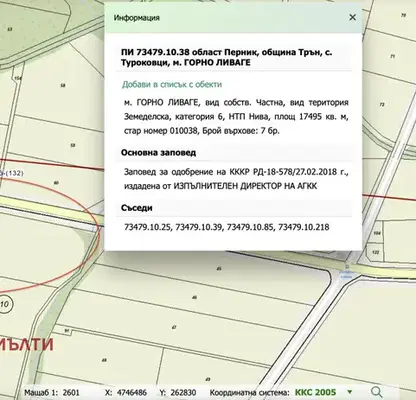The image size is (416, 400).
Task: Select parcel 104 on the map
Action: pos(377,233)
